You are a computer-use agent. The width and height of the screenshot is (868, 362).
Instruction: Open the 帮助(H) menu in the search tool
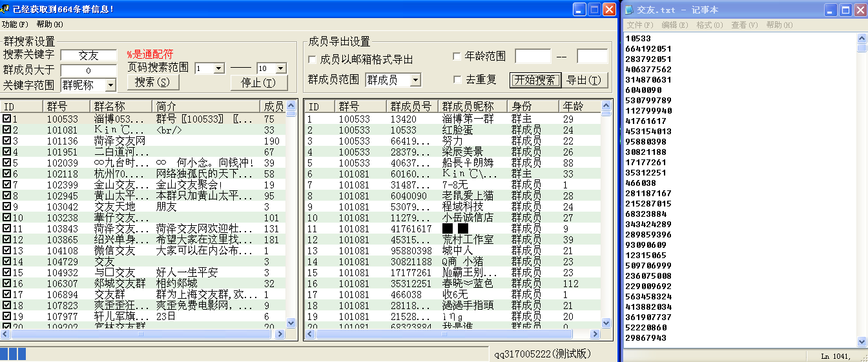click(x=50, y=24)
